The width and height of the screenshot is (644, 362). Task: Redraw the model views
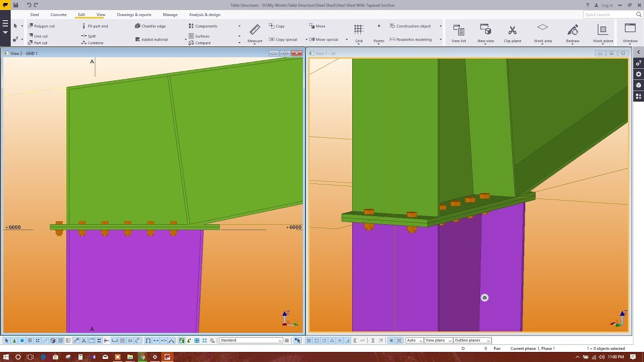point(573,32)
